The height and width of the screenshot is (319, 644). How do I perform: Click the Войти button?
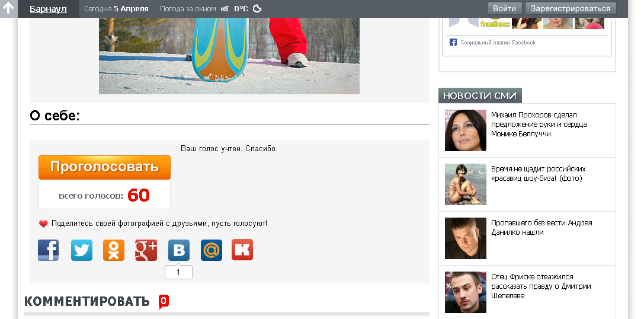tap(504, 8)
